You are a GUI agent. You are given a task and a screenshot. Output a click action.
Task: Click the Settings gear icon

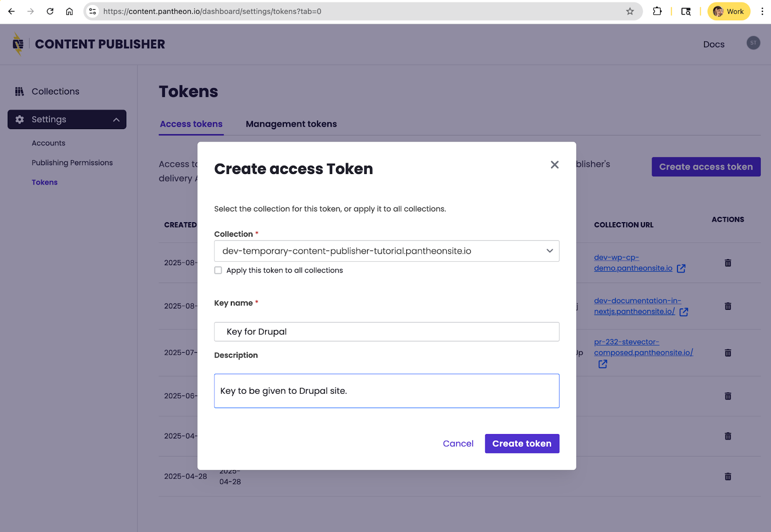20,120
